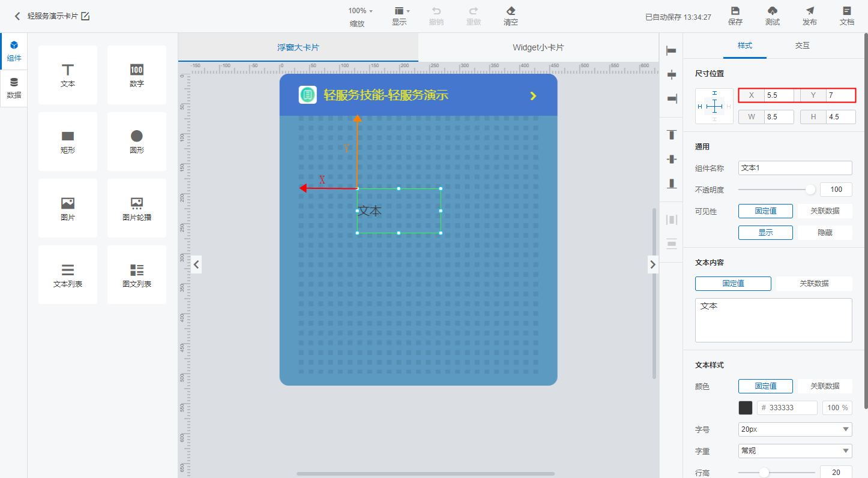Select the 图文列表 image-text list component
The width and height of the screenshot is (868, 478).
[x=137, y=275]
